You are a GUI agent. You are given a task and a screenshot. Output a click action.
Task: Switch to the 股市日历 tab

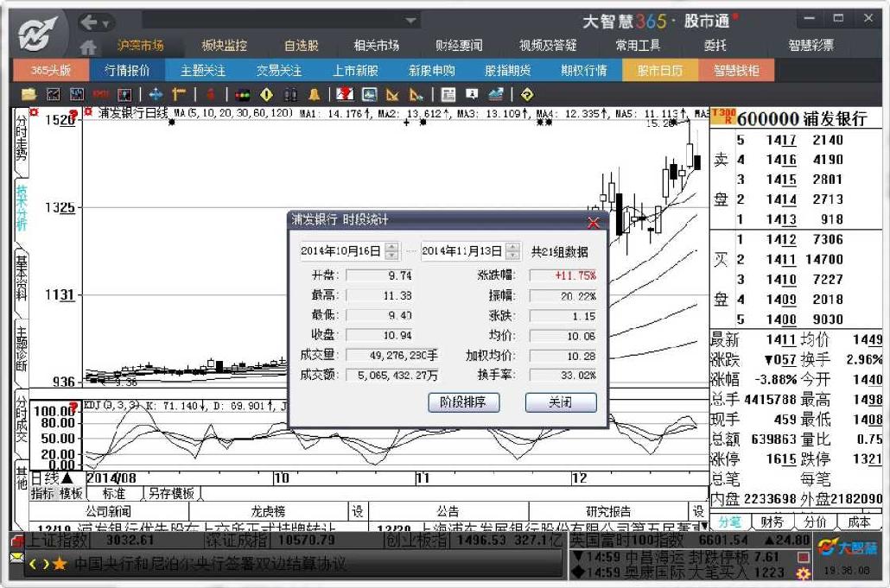[x=659, y=70]
